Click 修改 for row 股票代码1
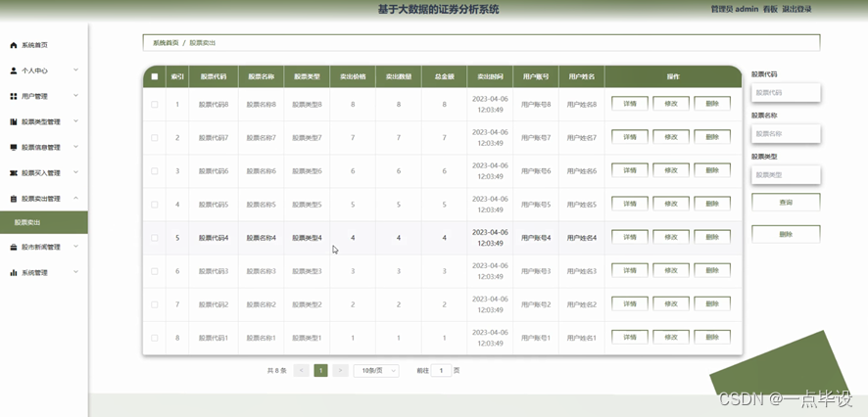This screenshot has width=868, height=417. 671,338
